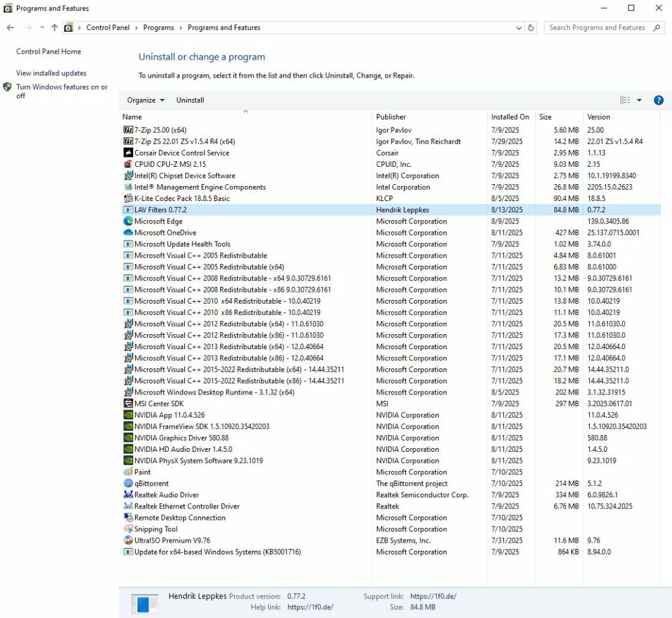
Task: Click the Microsoft Edge icon
Action: click(128, 221)
